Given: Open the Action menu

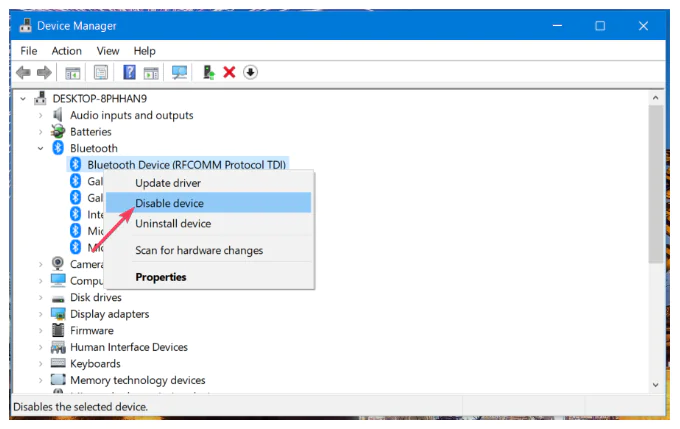Looking at the screenshot, I should [66, 51].
